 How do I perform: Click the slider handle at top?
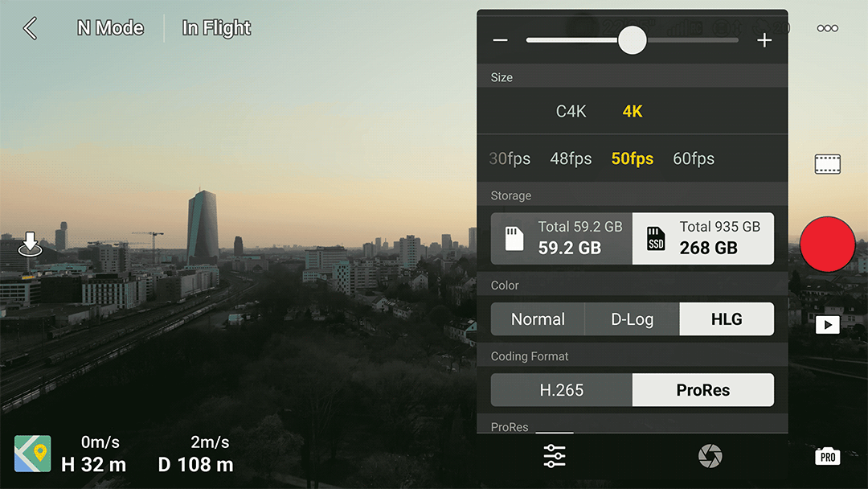pyautogui.click(x=633, y=40)
